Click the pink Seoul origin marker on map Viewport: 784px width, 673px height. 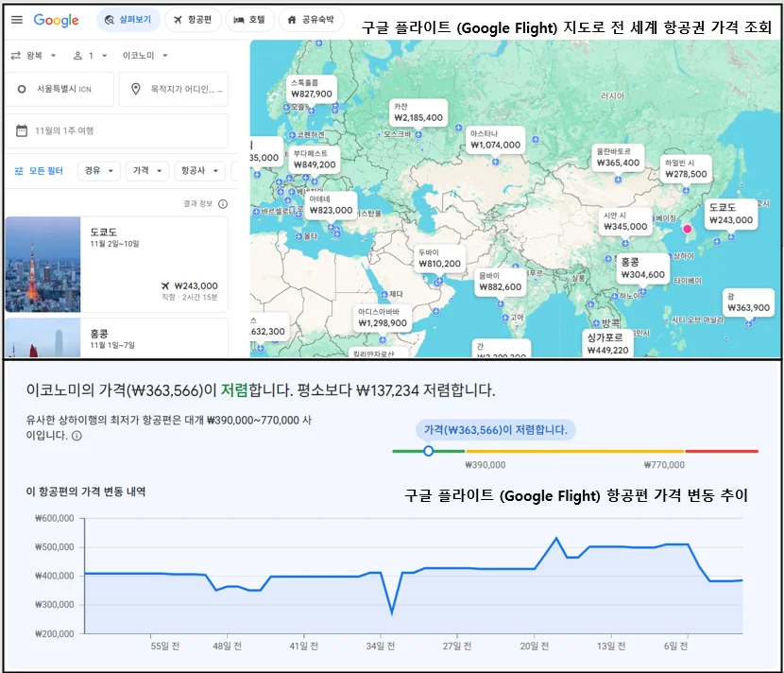click(688, 229)
